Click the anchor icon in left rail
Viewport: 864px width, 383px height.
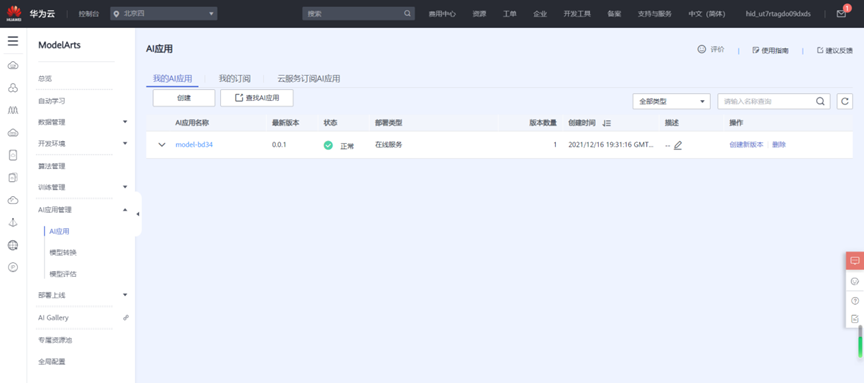[13, 223]
